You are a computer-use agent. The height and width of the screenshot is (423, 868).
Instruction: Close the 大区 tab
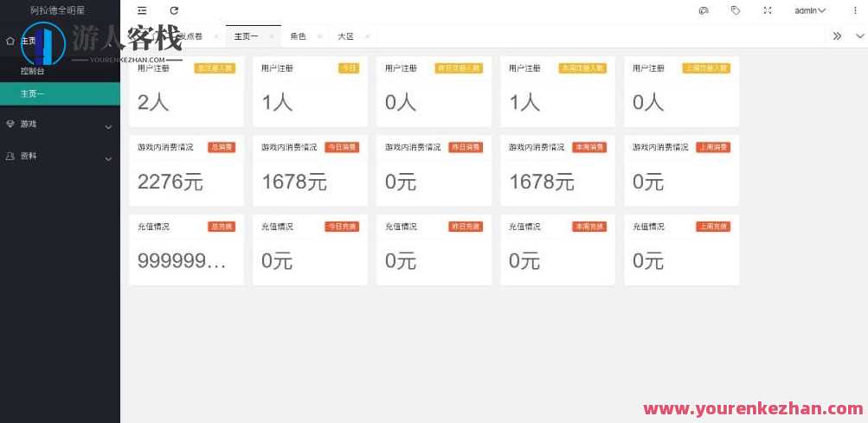(x=367, y=36)
